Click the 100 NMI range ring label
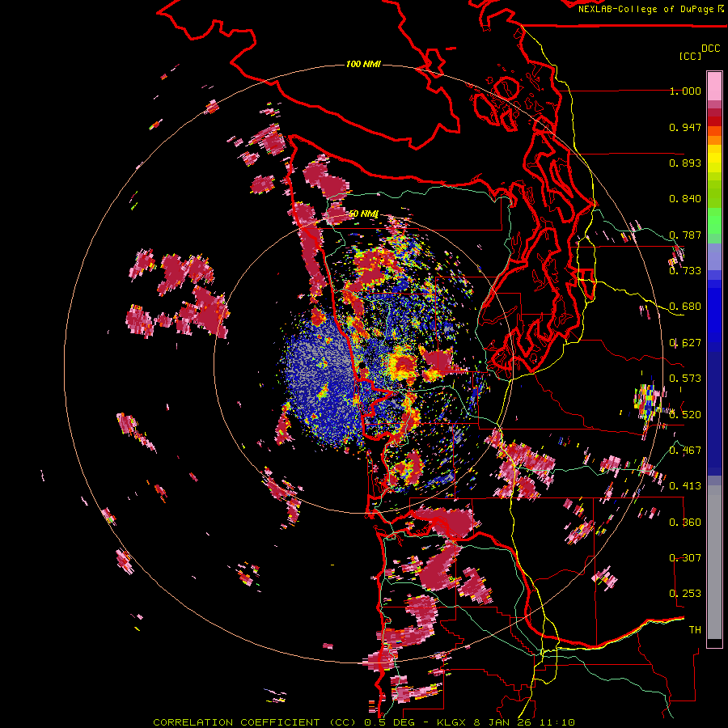728x728 pixels. click(363, 64)
